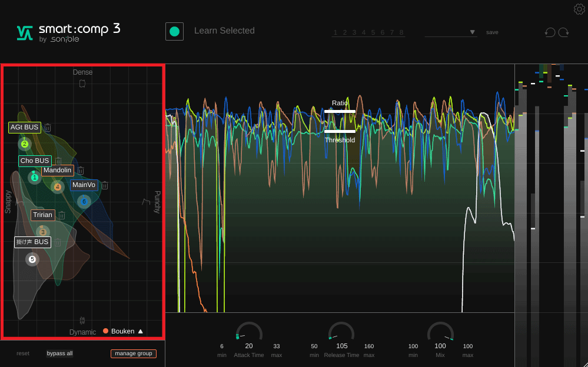Click the redo arrow icon

pyautogui.click(x=564, y=32)
